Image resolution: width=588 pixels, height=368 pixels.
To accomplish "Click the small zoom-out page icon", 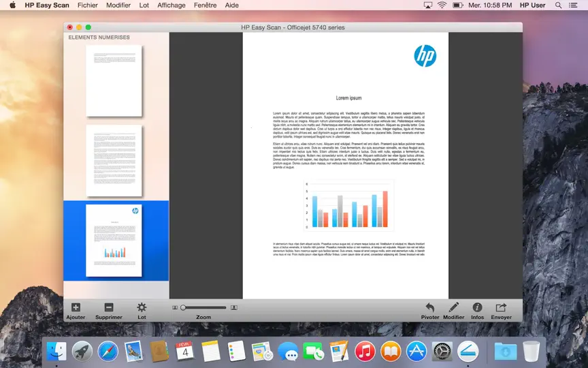I will coord(175,307).
